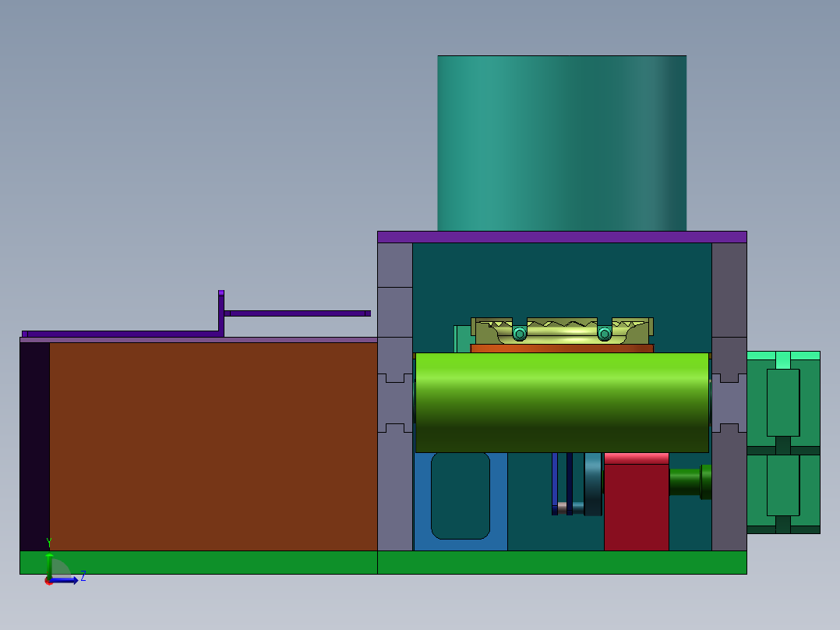The height and width of the screenshot is (630, 840).
Task: Click the right teal bolt on the cutter
Action: 605,334
